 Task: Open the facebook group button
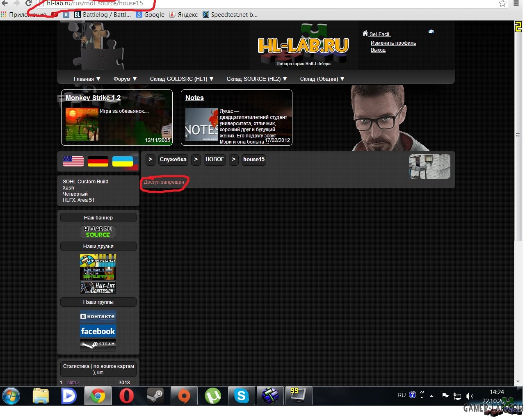click(x=98, y=331)
